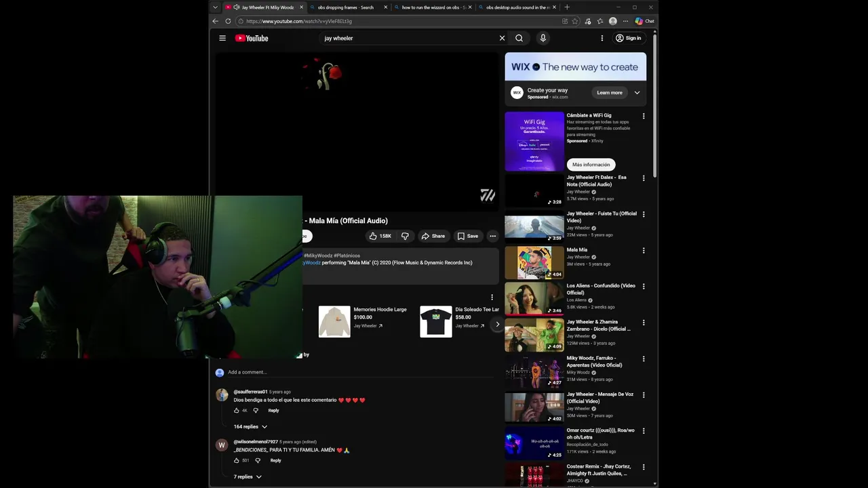Open the merch shelf three-dot menu

click(x=492, y=297)
